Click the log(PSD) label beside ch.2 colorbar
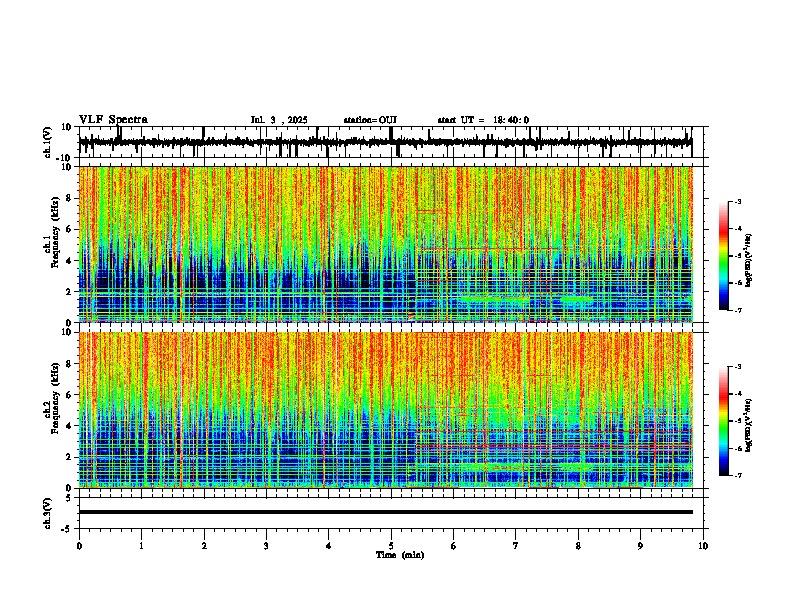Viewport: 792px width, 612px height. (749, 424)
